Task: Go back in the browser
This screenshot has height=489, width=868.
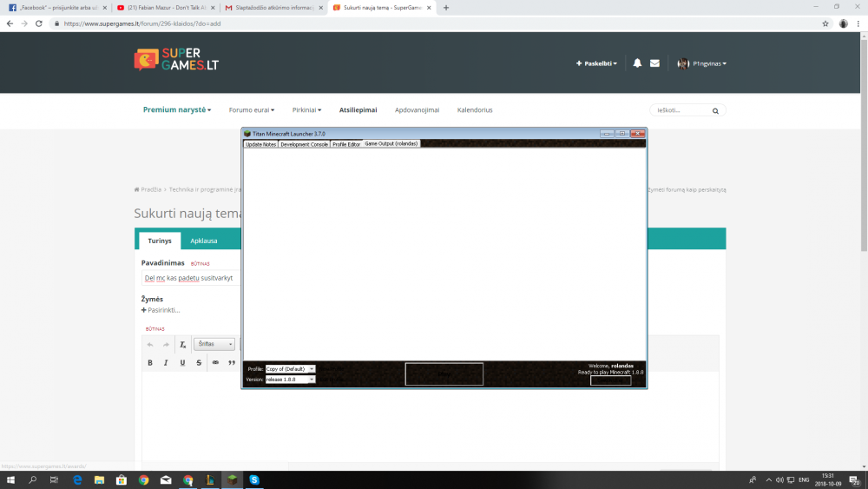Action: click(x=10, y=23)
